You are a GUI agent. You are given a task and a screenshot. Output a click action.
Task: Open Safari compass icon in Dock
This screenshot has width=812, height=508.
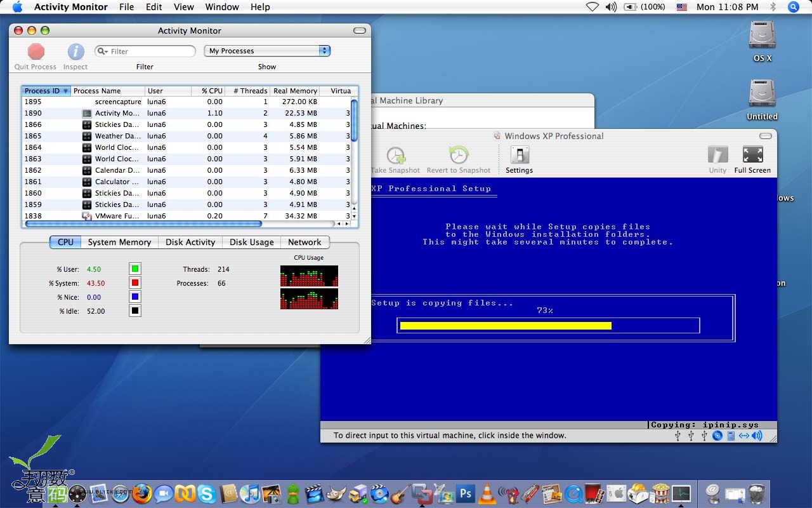(x=120, y=493)
